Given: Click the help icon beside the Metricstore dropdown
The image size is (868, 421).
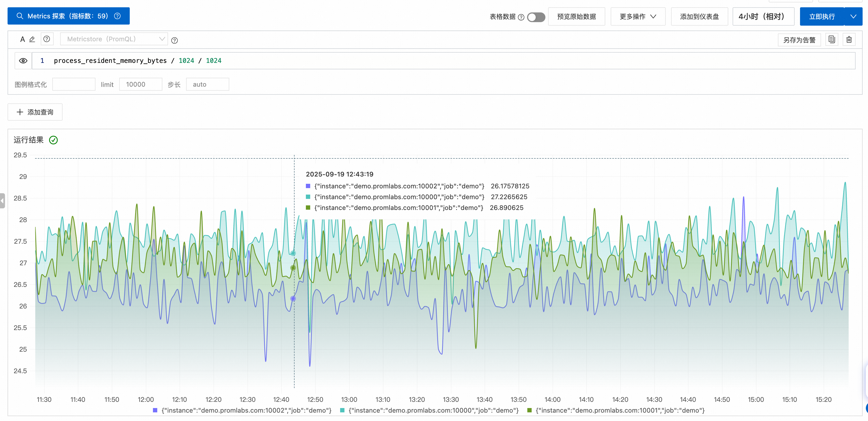Looking at the screenshot, I should 174,40.
